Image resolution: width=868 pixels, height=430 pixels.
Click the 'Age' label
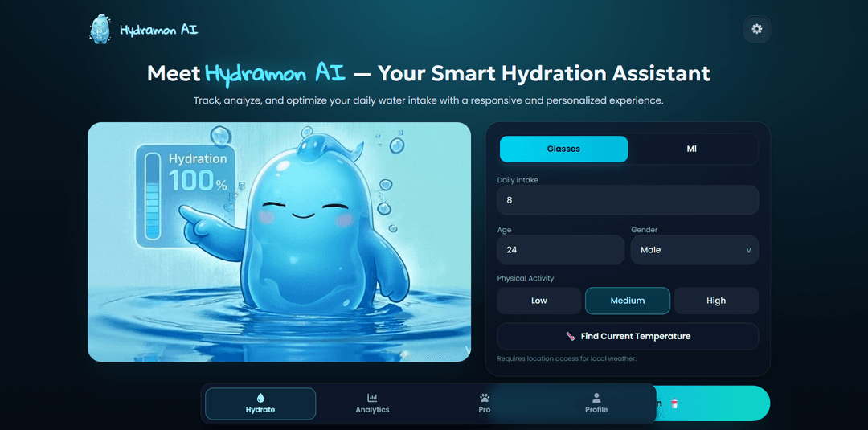(504, 230)
